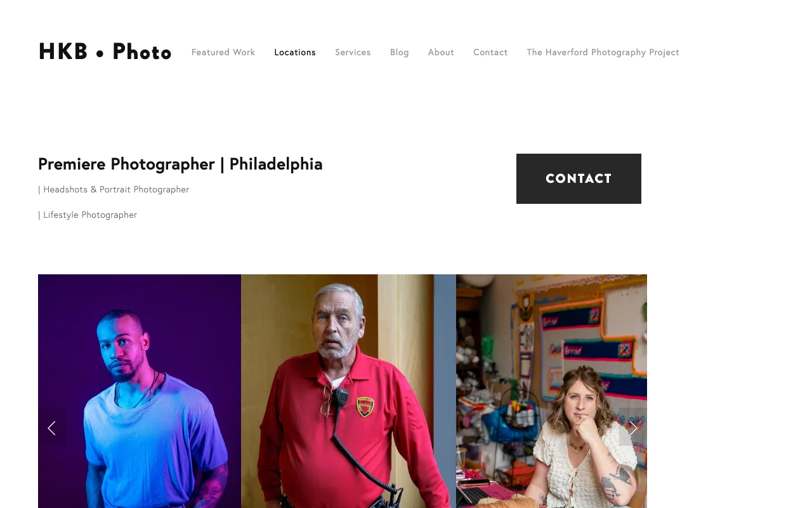
Task: Click the Headshots & Portrait Photographer text
Action: pyautogui.click(x=116, y=189)
